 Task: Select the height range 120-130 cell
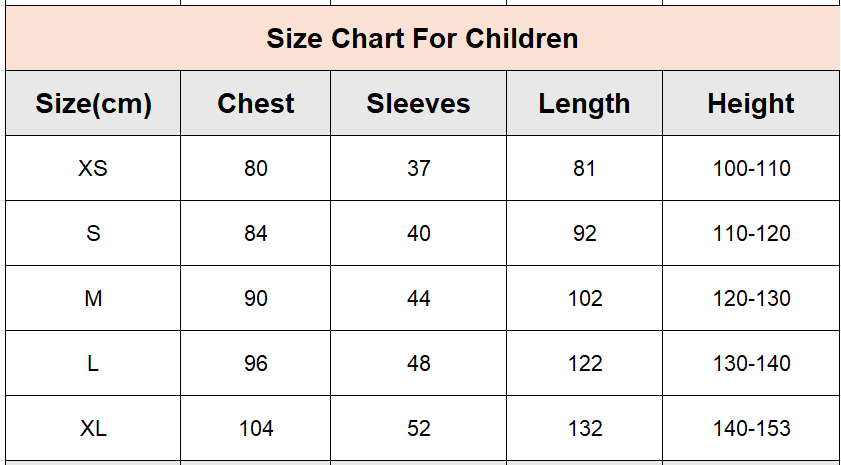click(x=751, y=298)
